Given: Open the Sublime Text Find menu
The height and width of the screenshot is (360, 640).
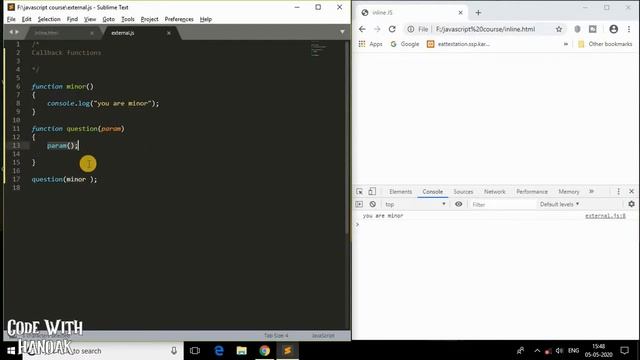Looking at the screenshot, I should tap(72, 19).
